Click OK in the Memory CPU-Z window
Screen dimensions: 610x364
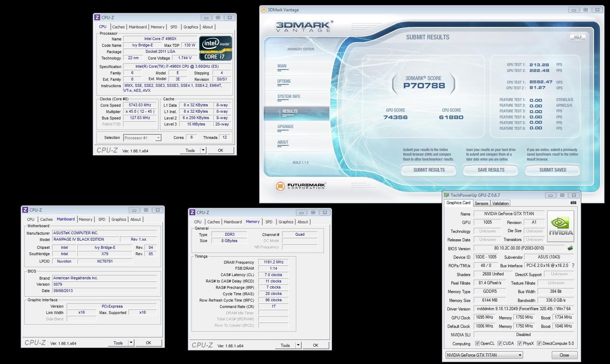(x=315, y=345)
